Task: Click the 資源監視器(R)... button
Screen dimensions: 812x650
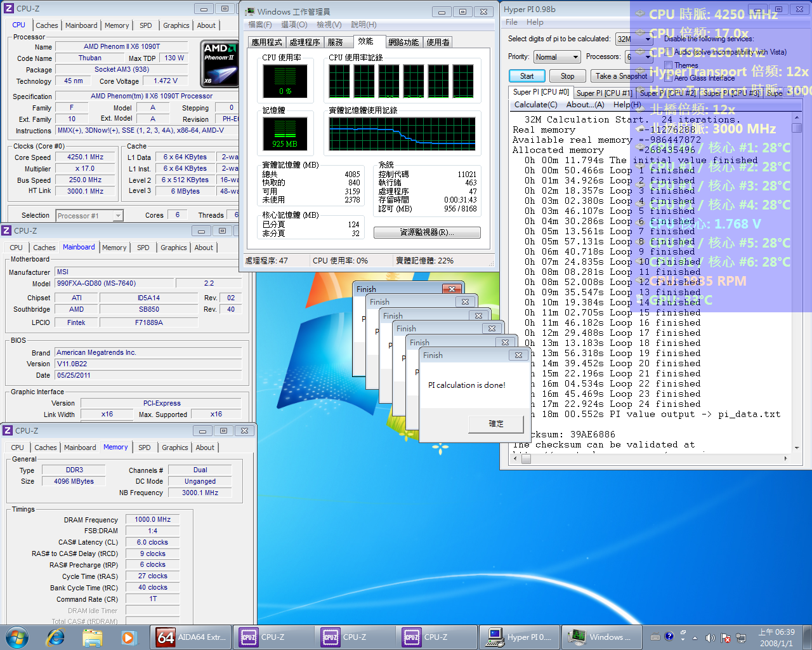Action: [x=427, y=232]
